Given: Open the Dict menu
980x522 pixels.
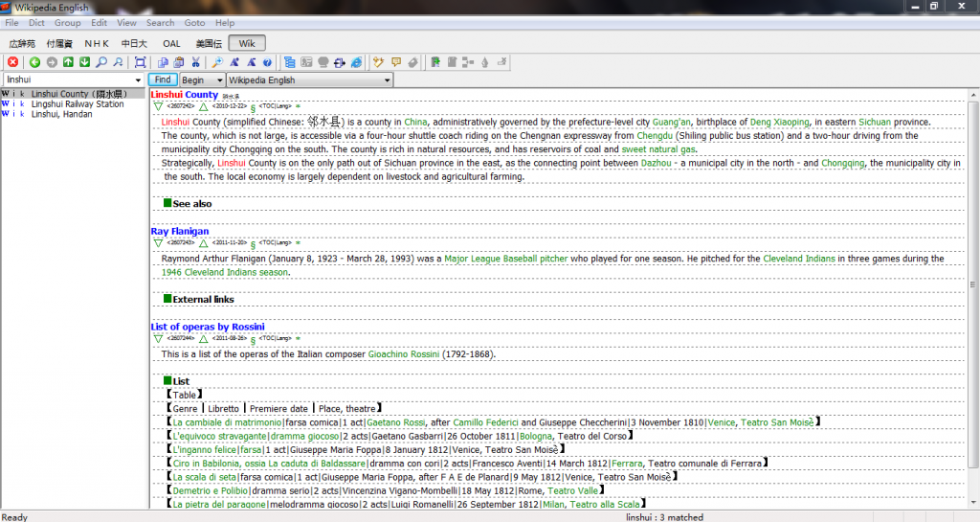Looking at the screenshot, I should click(x=36, y=22).
